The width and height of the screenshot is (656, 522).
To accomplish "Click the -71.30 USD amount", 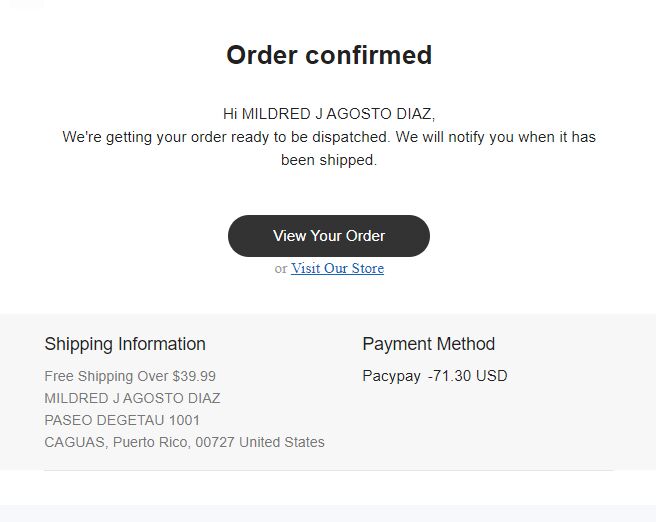I will [467, 376].
